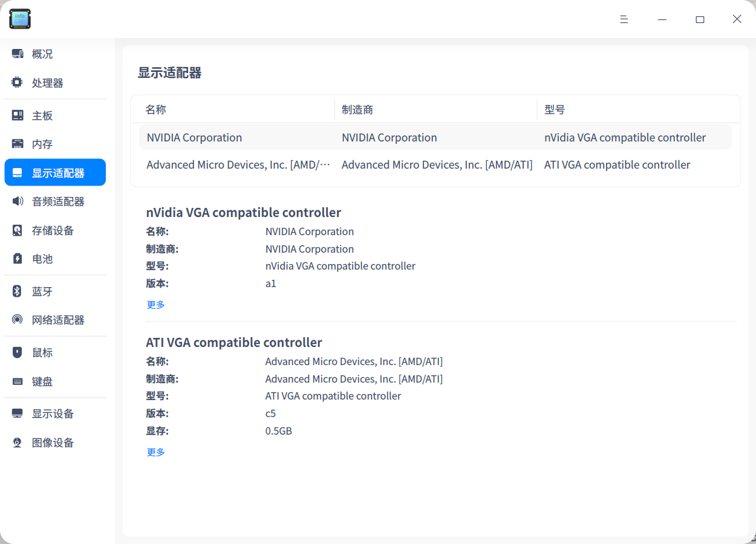Open the 电池 page
756x544 pixels.
pos(42,259)
